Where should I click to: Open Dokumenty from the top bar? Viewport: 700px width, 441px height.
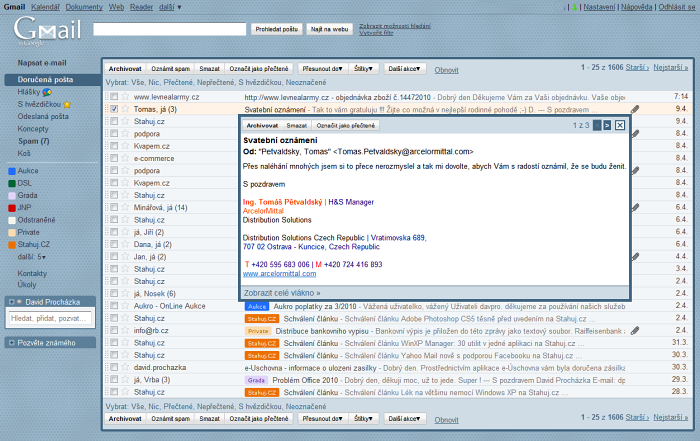(x=84, y=7)
